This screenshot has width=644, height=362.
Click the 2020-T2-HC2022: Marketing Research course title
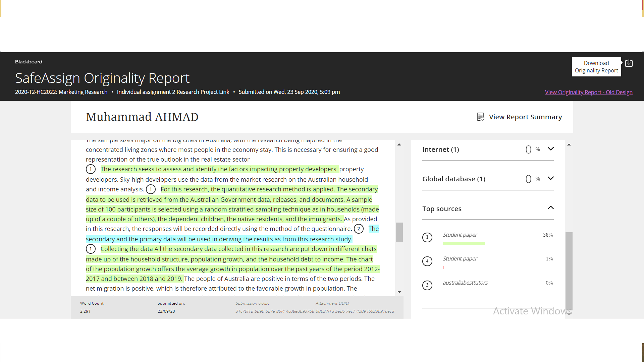[61, 92]
